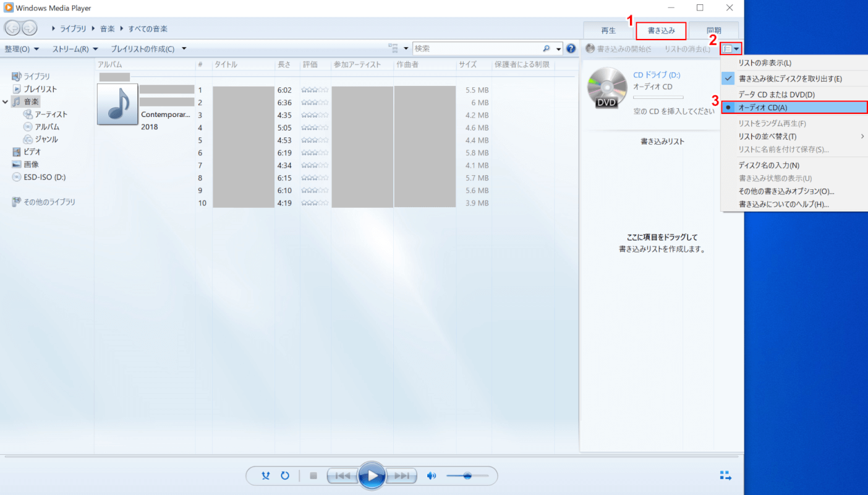Start playback with the Play button
This screenshot has height=495, width=868.
pos(372,475)
